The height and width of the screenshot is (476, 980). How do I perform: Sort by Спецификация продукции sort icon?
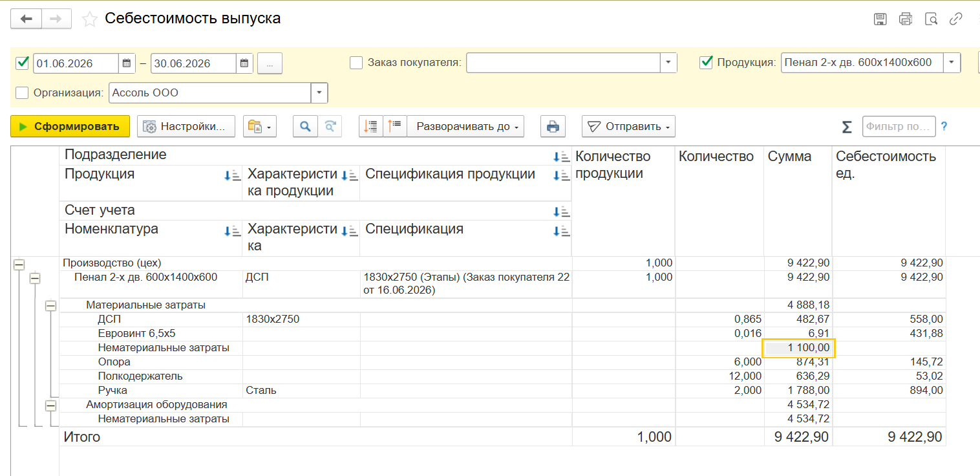561,175
